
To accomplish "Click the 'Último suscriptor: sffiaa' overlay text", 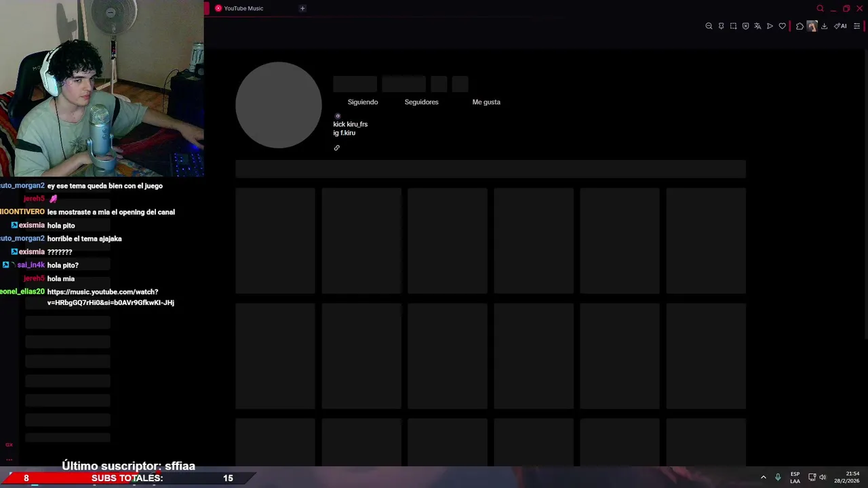I will pos(128,466).
